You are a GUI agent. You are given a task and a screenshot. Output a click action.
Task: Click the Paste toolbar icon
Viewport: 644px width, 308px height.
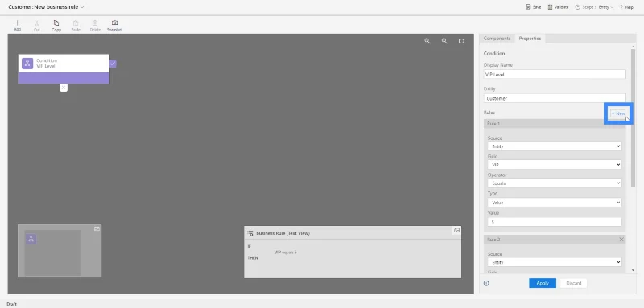tap(76, 26)
